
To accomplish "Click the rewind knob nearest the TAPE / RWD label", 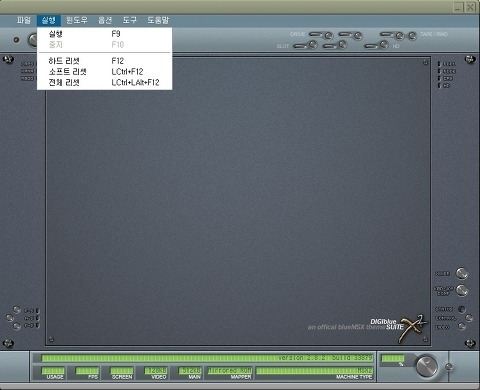I will click(412, 35).
